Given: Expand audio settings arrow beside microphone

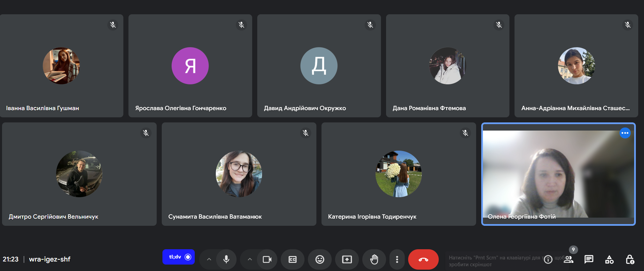Looking at the screenshot, I should [x=209, y=259].
